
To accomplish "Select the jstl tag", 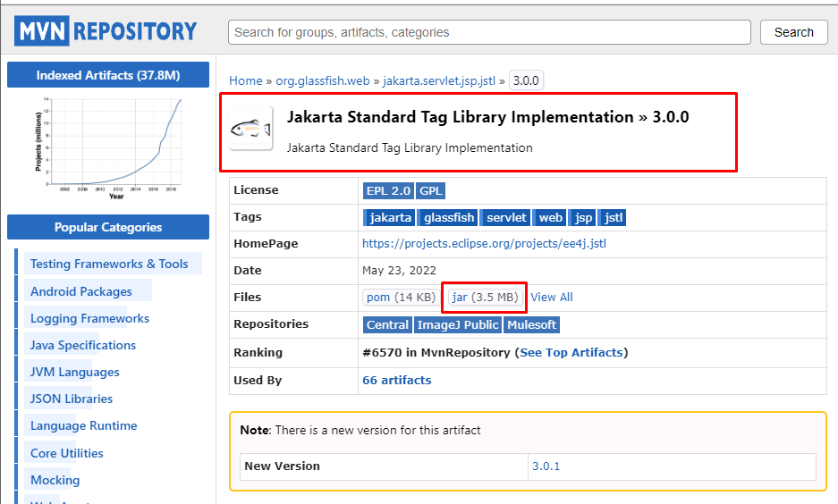I will (x=612, y=217).
